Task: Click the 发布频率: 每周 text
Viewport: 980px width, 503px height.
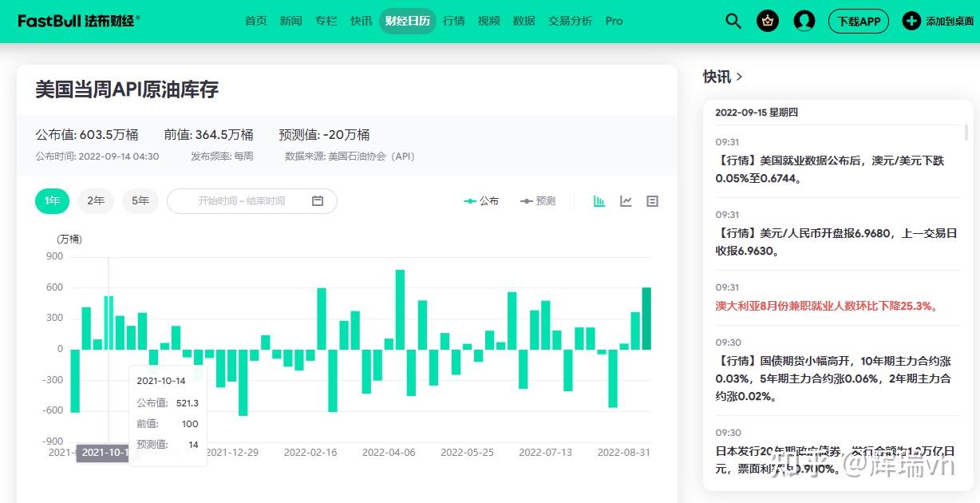Action: tap(222, 156)
